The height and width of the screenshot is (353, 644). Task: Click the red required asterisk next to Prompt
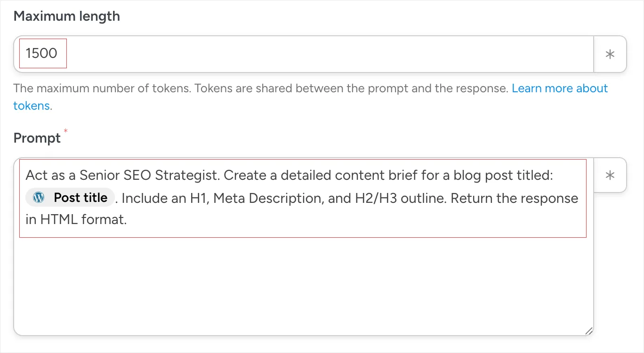[x=66, y=130]
